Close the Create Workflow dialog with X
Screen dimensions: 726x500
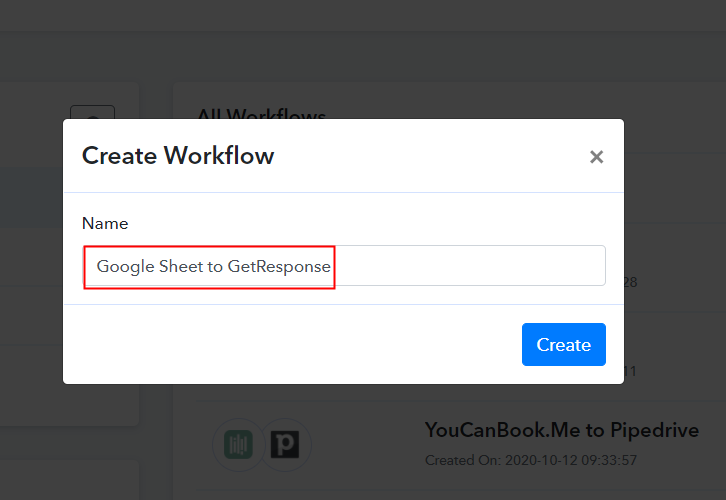click(x=596, y=157)
